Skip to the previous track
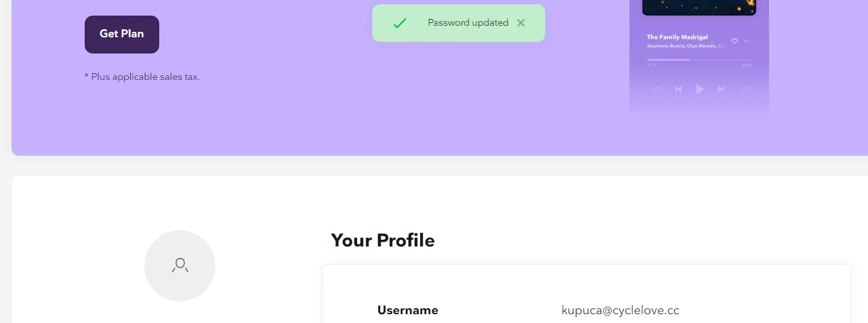This screenshot has height=323, width=868. point(678,89)
